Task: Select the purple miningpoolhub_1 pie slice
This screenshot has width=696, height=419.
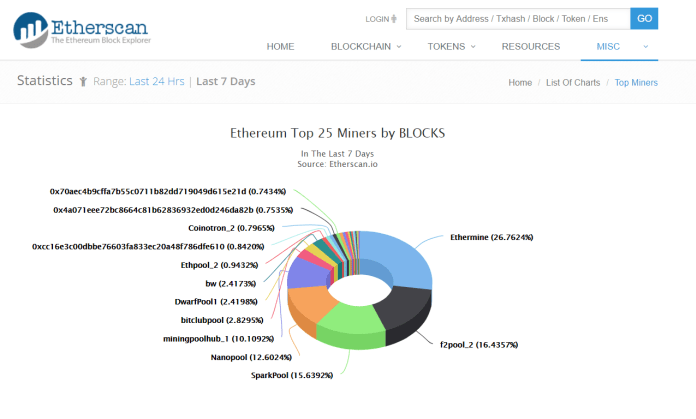Action: pos(308,274)
